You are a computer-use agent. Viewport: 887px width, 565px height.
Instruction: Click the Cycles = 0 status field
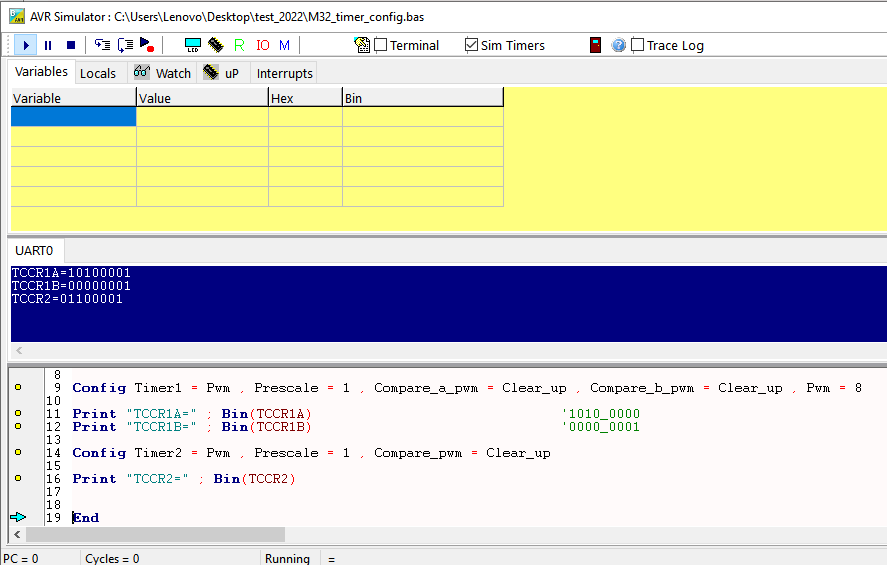click(x=113, y=559)
